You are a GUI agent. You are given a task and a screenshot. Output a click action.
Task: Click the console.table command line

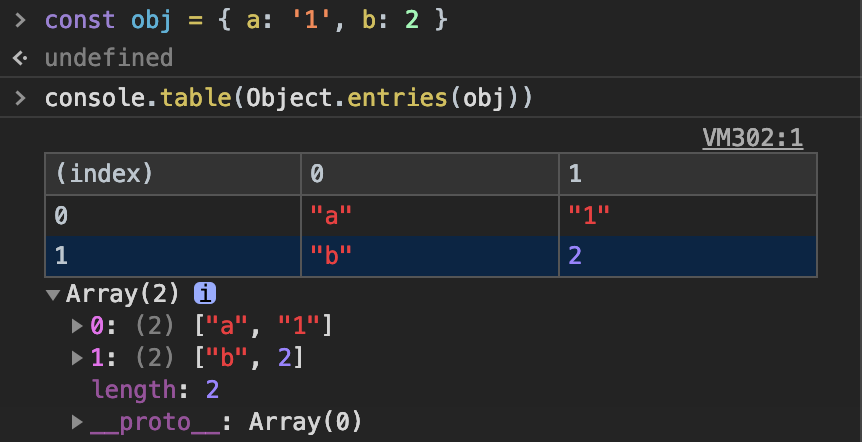tap(289, 98)
